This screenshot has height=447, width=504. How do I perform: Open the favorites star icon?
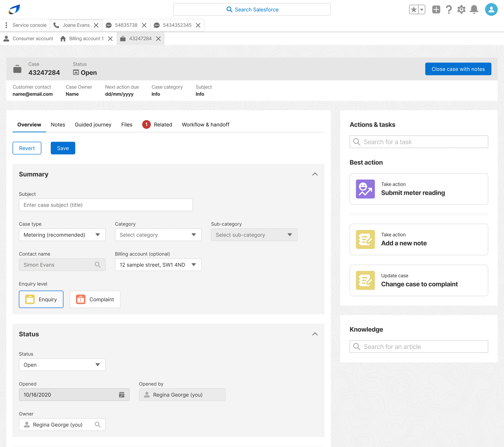414,10
